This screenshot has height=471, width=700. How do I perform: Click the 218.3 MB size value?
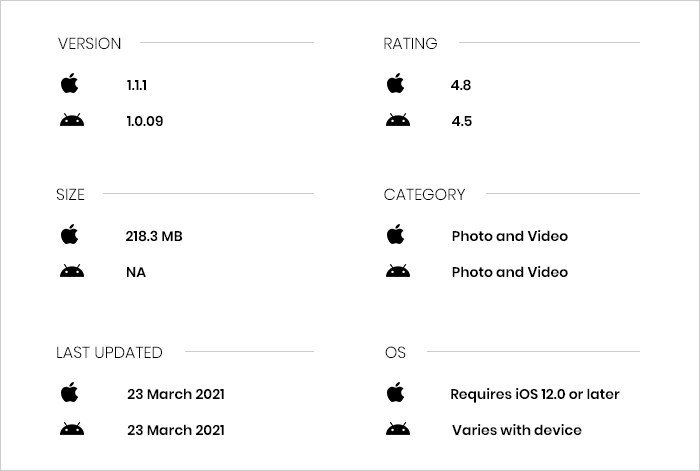pyautogui.click(x=154, y=236)
